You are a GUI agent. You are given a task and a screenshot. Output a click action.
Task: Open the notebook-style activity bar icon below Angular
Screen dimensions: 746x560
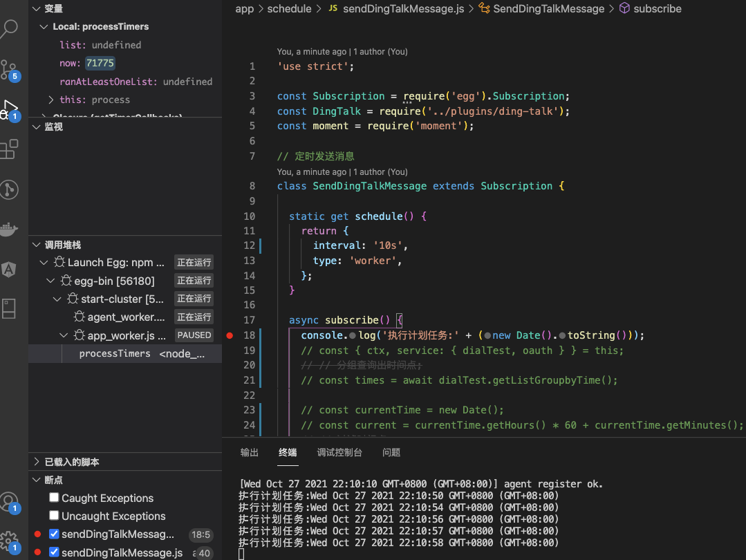(9, 309)
